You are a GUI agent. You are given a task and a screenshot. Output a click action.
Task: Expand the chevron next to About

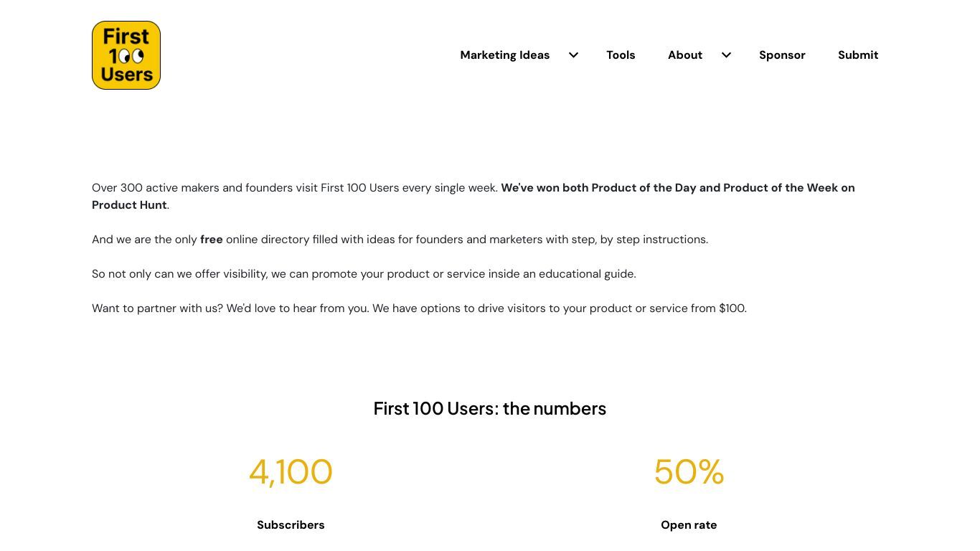point(726,55)
